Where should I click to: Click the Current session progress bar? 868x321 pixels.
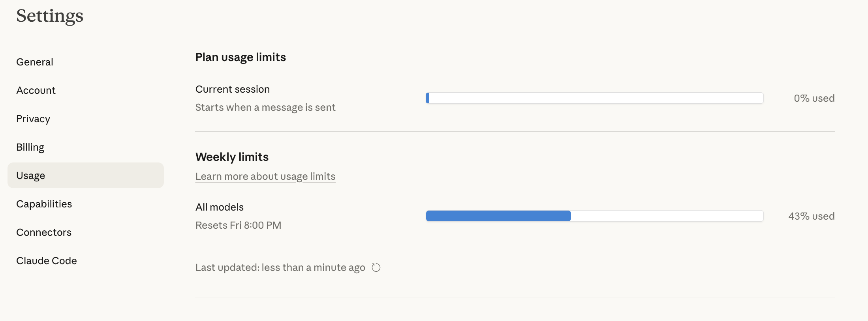tap(594, 98)
